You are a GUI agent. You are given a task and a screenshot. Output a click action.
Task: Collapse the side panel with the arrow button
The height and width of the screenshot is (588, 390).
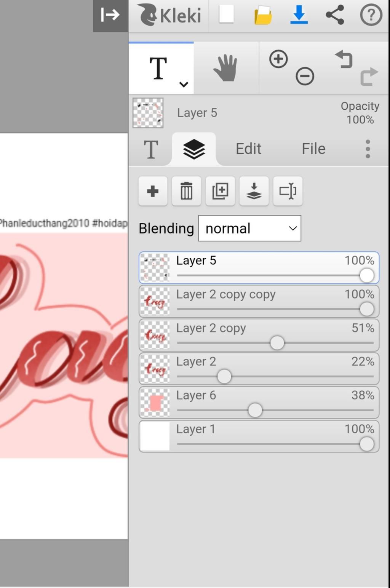pos(110,15)
